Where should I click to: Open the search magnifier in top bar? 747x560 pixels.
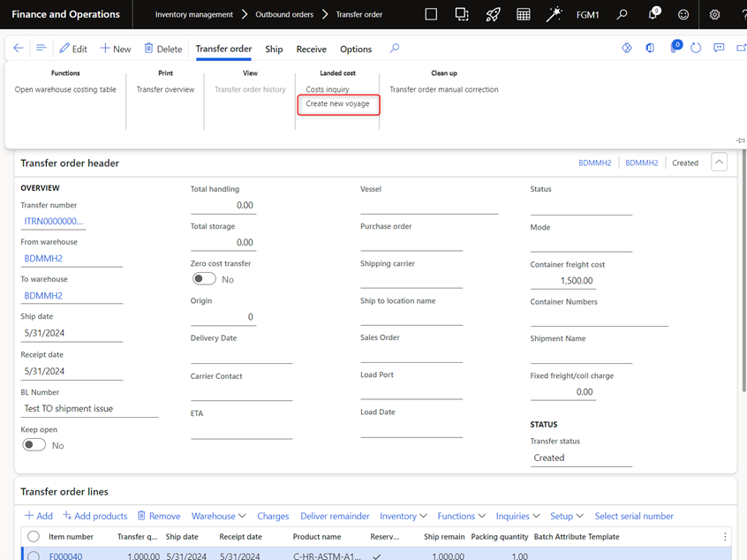tap(622, 15)
